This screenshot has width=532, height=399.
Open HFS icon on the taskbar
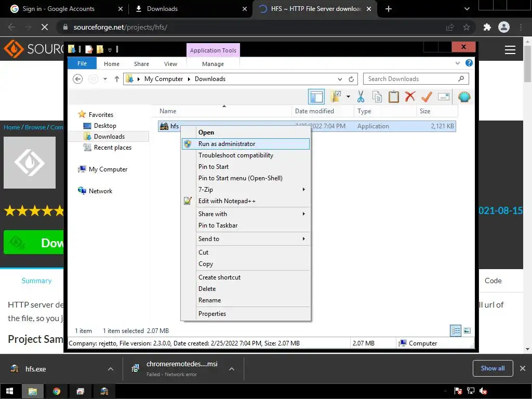104,391
